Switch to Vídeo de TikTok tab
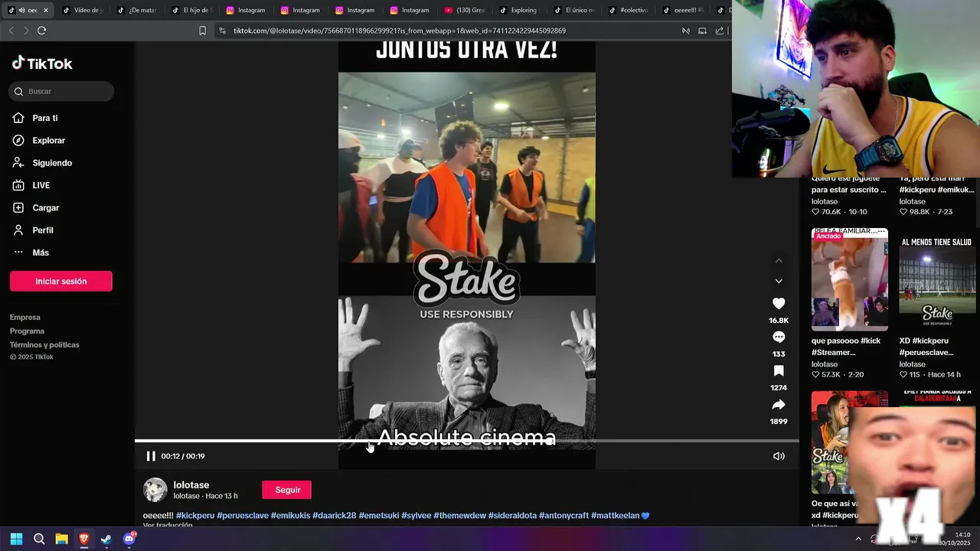 click(x=83, y=10)
